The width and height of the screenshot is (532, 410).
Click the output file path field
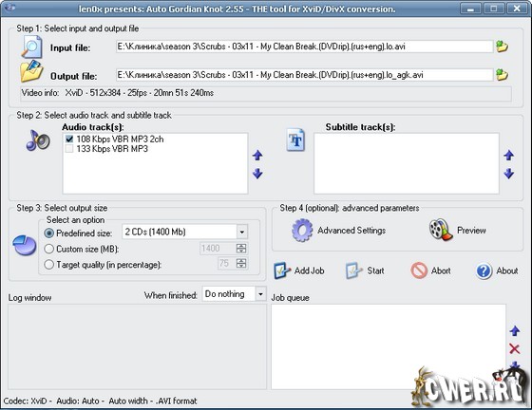[x=304, y=75]
